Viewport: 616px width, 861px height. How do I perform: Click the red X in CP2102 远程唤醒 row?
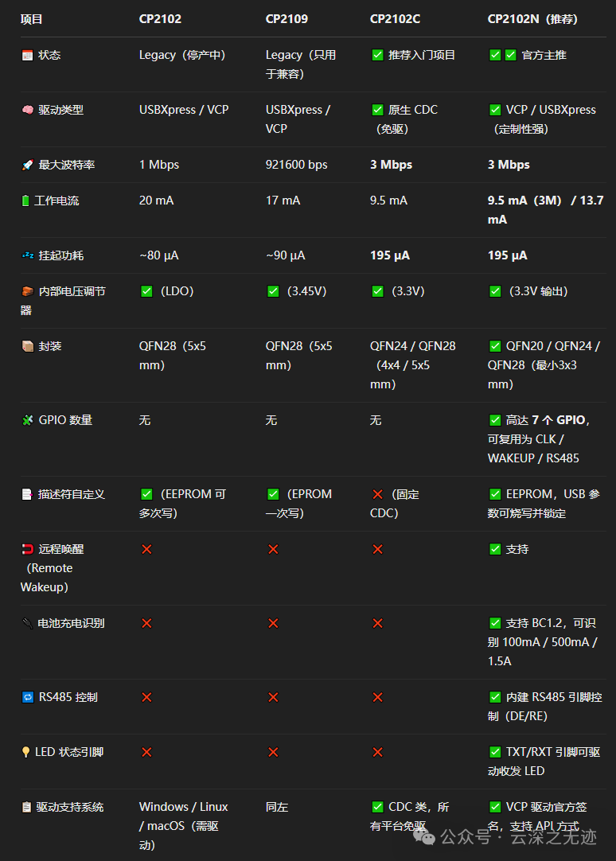(146, 549)
